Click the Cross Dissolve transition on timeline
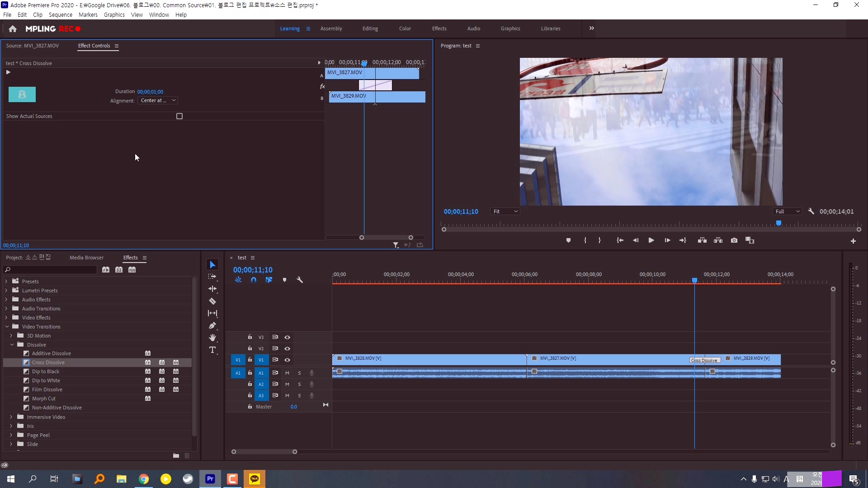The height and width of the screenshot is (488, 868). pos(704,360)
